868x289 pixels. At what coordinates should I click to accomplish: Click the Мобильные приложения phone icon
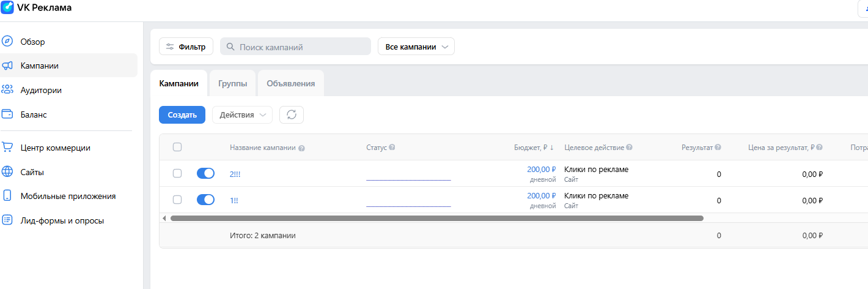point(7,196)
